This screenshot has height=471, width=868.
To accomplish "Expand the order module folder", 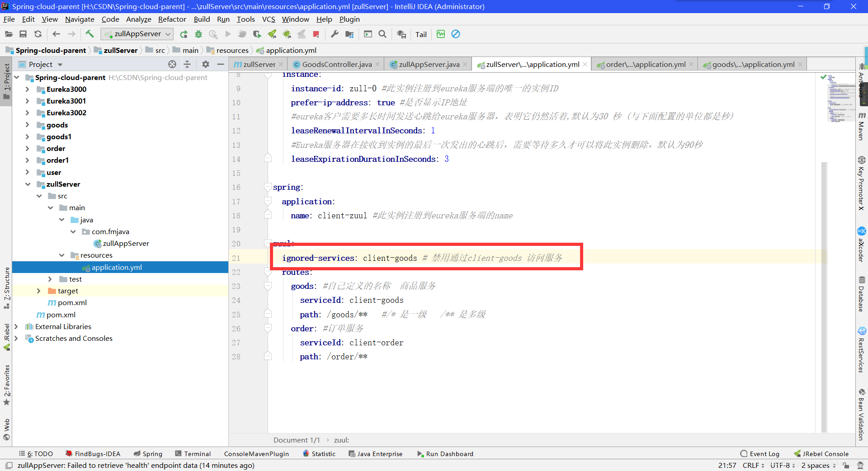I will 28,148.
